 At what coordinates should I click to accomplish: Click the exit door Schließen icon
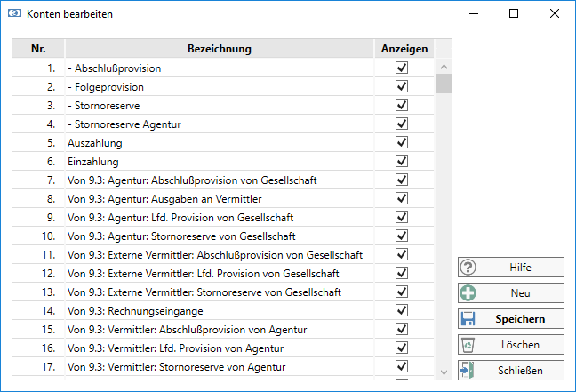(468, 370)
